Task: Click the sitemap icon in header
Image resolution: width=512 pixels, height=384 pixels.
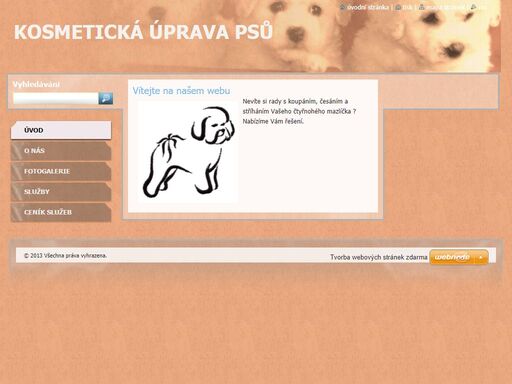Action: click(x=422, y=7)
